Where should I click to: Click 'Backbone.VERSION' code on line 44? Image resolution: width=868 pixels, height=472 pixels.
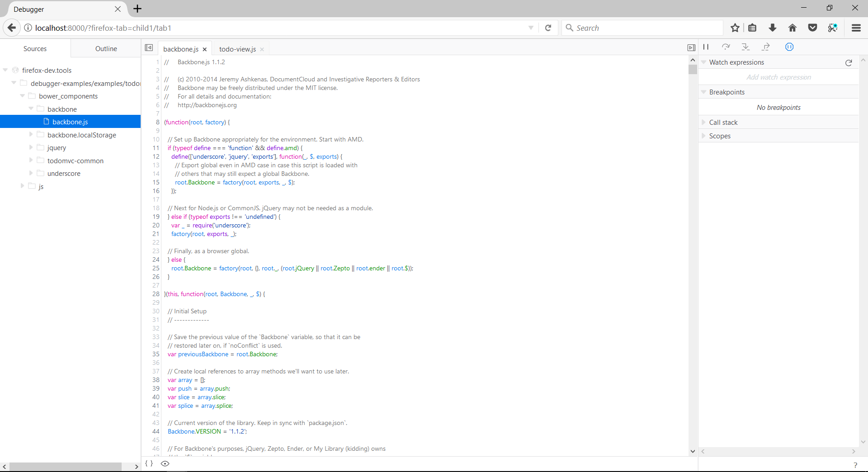(x=194, y=431)
